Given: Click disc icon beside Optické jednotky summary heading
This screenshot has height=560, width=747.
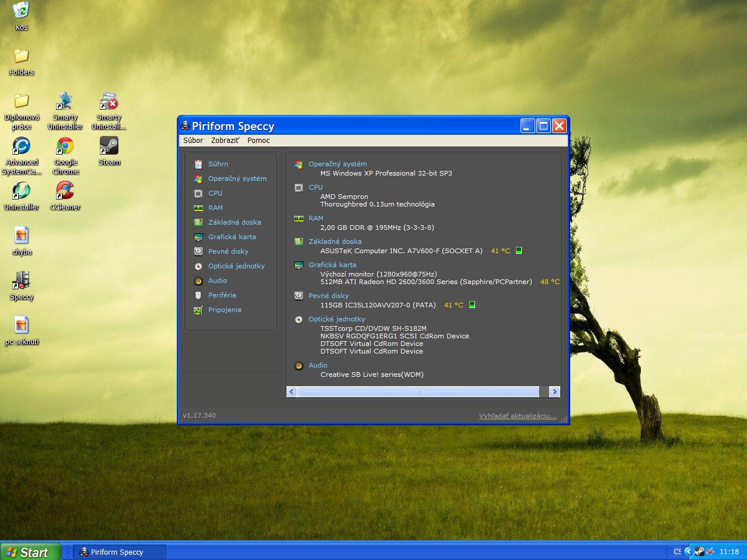Looking at the screenshot, I should [x=299, y=319].
